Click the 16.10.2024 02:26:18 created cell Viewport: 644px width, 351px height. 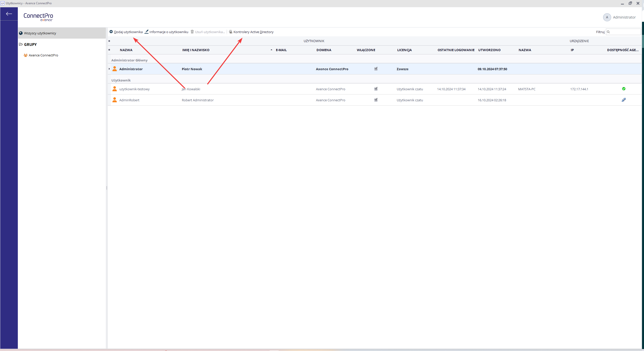tap(492, 100)
